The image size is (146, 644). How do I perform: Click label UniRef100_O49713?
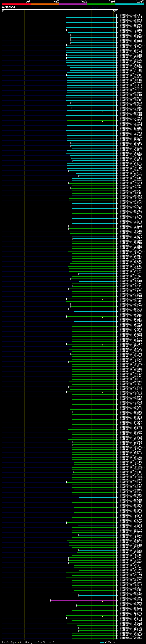131,161
